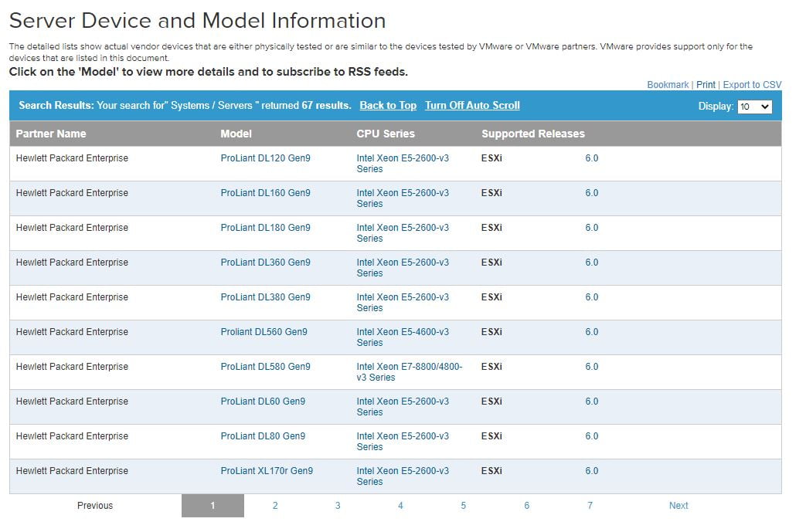Screen dimensions: 806x532
Task: Turn Off Auto Scroll
Action: 472,105
